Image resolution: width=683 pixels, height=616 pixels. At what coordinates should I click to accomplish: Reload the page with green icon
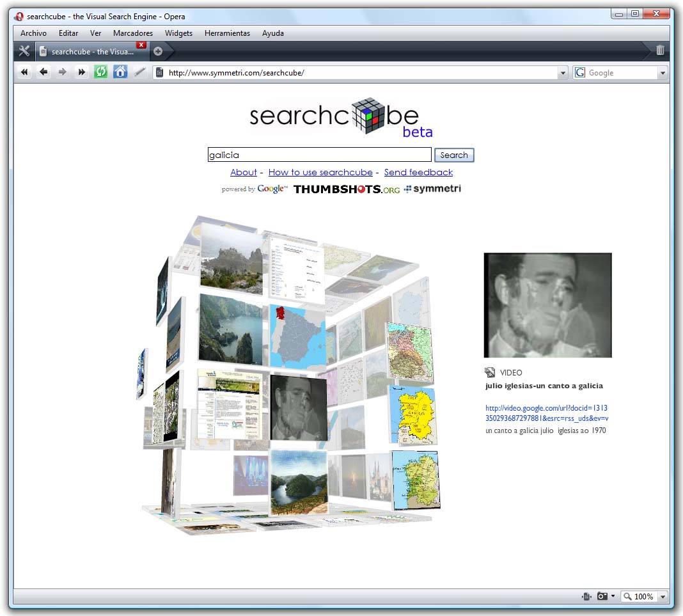click(100, 72)
